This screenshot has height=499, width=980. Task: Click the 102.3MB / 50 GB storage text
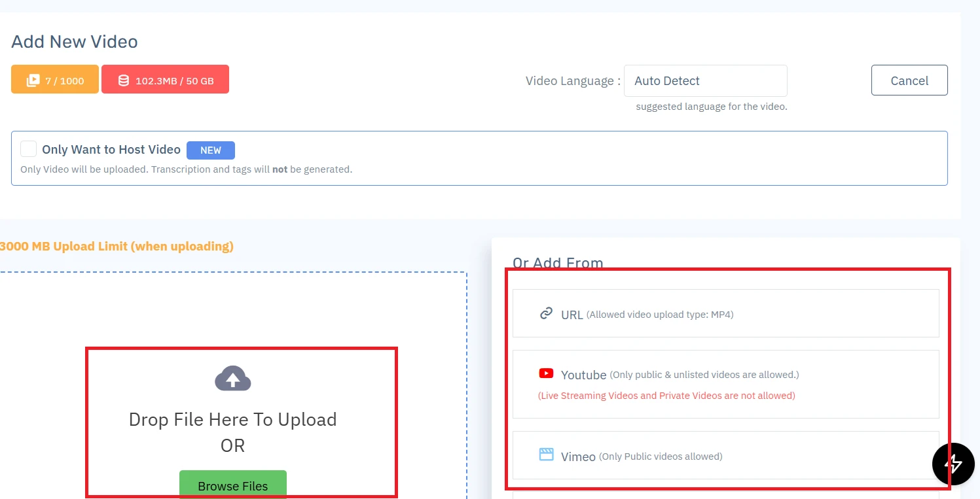(x=174, y=81)
